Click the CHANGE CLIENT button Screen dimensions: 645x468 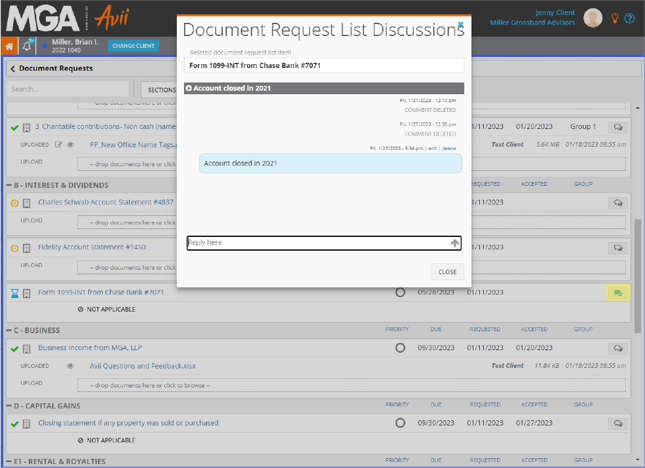[x=133, y=46]
